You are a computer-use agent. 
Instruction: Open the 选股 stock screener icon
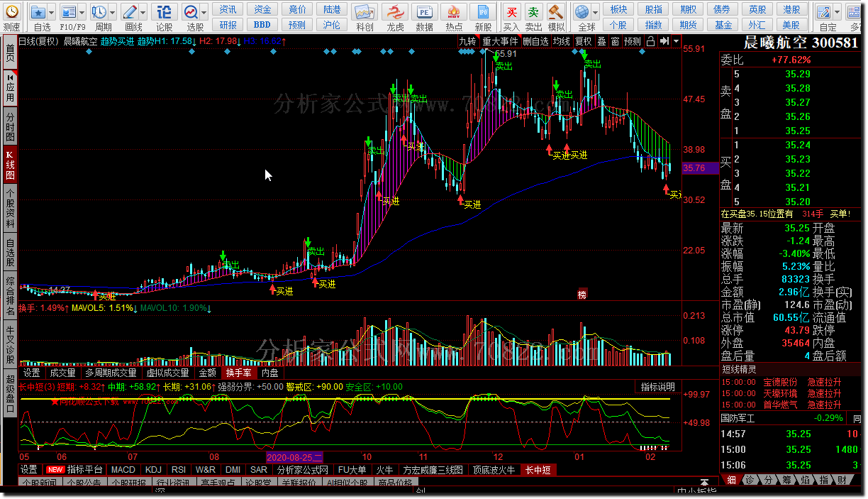click(191, 11)
